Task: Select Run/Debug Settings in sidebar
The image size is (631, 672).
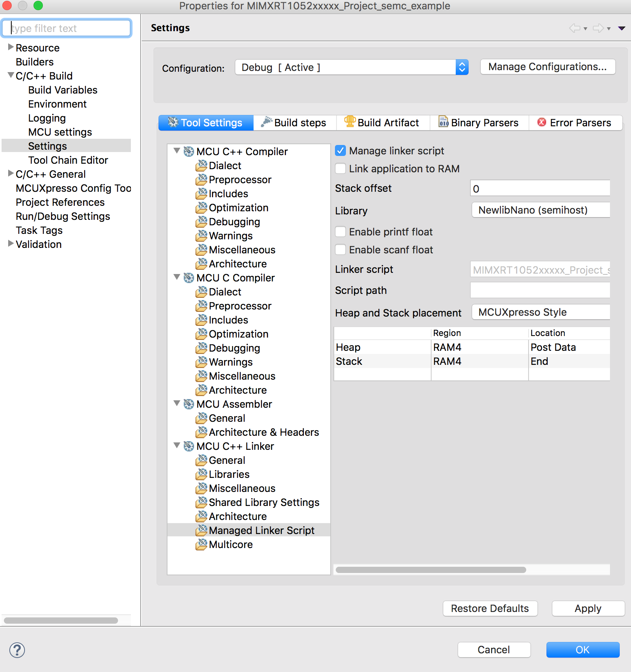Action: click(63, 216)
